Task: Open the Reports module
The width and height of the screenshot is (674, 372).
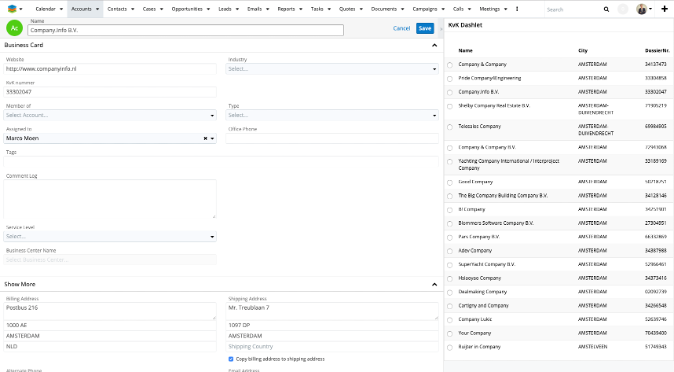Action: (286, 9)
